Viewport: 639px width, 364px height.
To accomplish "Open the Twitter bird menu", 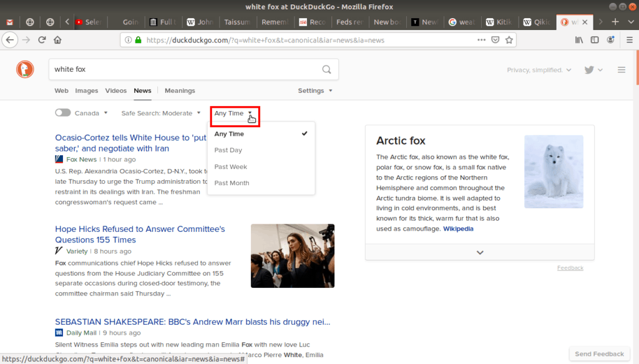I will (x=593, y=70).
